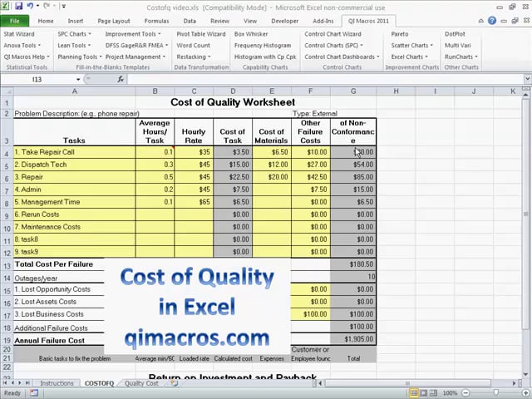This screenshot has width=532, height=399.
Task: Click the Box Whisker button
Action: [x=251, y=34]
